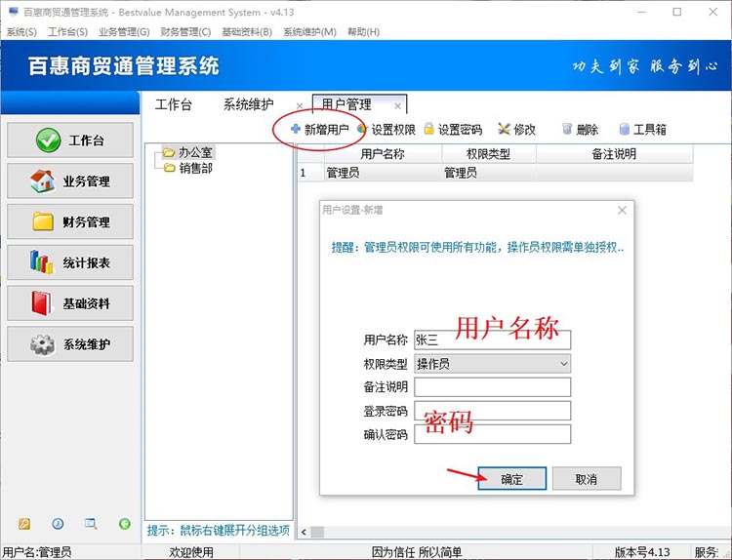Maximize the application window
The image size is (732, 560).
(677, 12)
